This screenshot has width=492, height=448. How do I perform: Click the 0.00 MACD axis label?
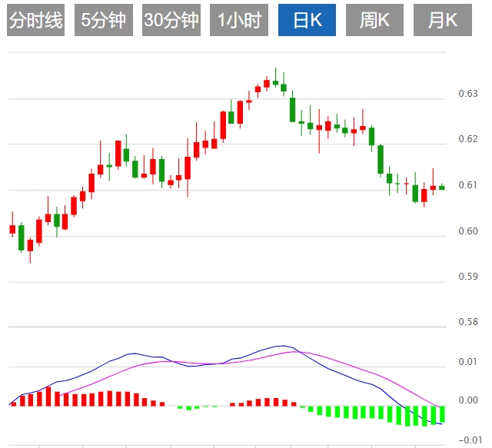tap(468, 400)
